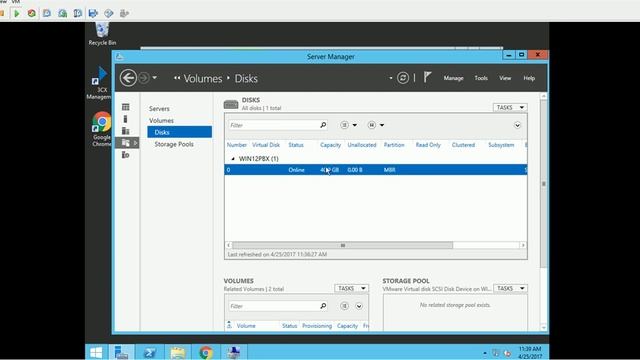This screenshot has height=360, width=640.
Task: Open Volumes list view options
Action: 344,306
